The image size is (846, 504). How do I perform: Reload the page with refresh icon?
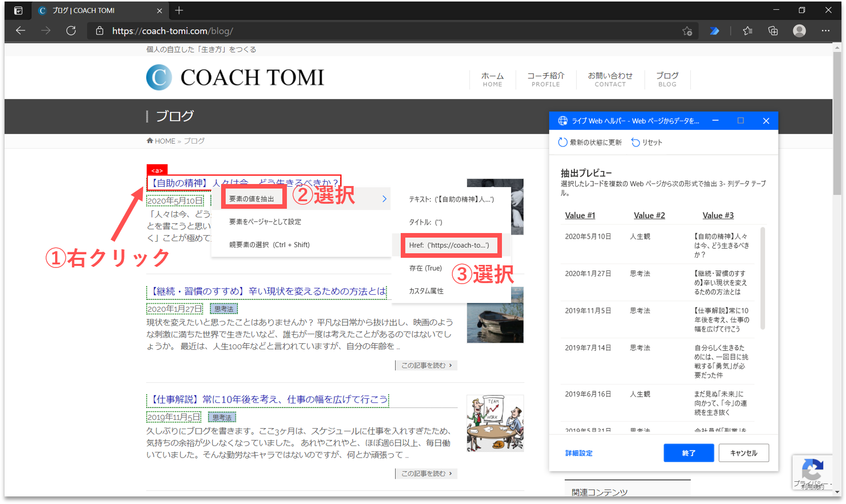click(71, 31)
